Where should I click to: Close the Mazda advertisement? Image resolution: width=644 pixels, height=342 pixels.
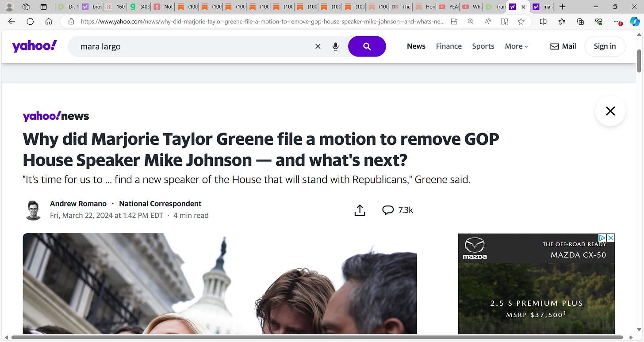pos(610,238)
